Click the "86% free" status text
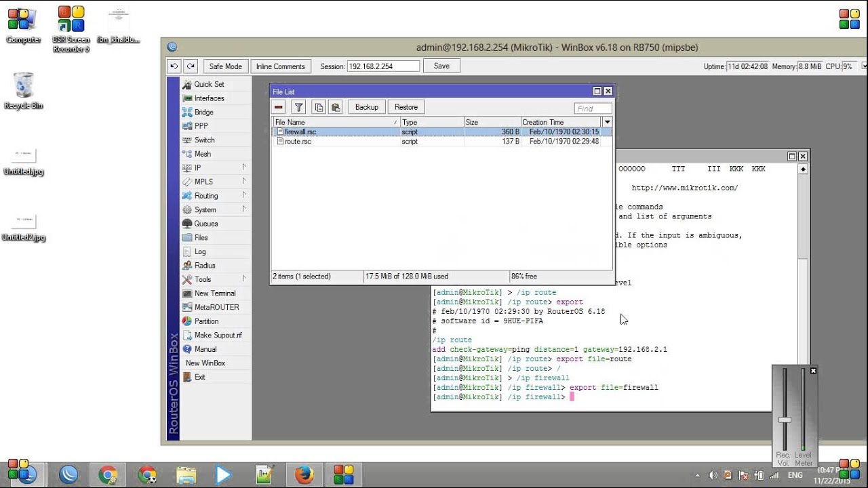This screenshot has height=488, width=868. click(523, 277)
